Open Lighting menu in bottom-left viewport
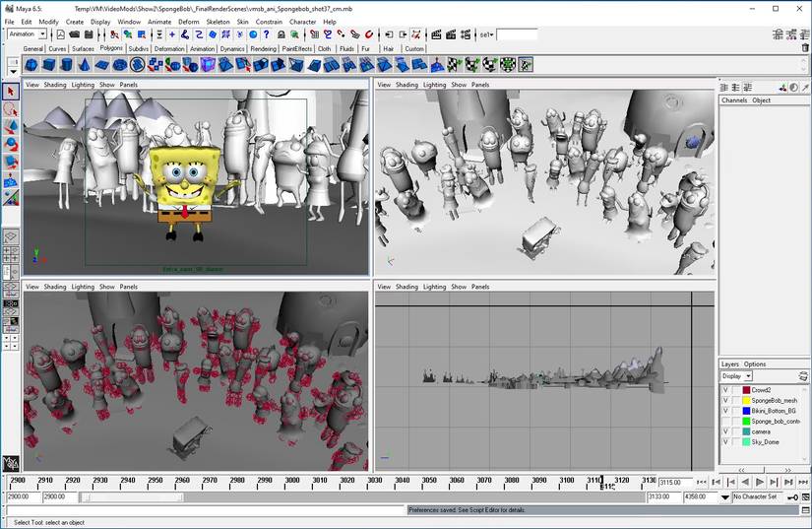The height and width of the screenshot is (529, 812). click(83, 287)
